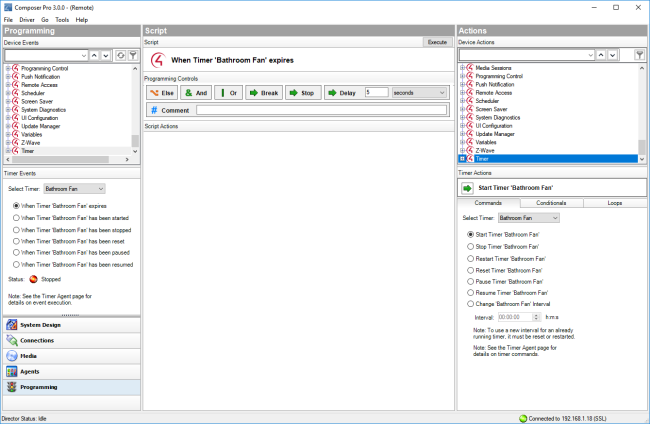Select 'has been reset' timer event
This screenshot has height=424, width=650.
(16, 241)
